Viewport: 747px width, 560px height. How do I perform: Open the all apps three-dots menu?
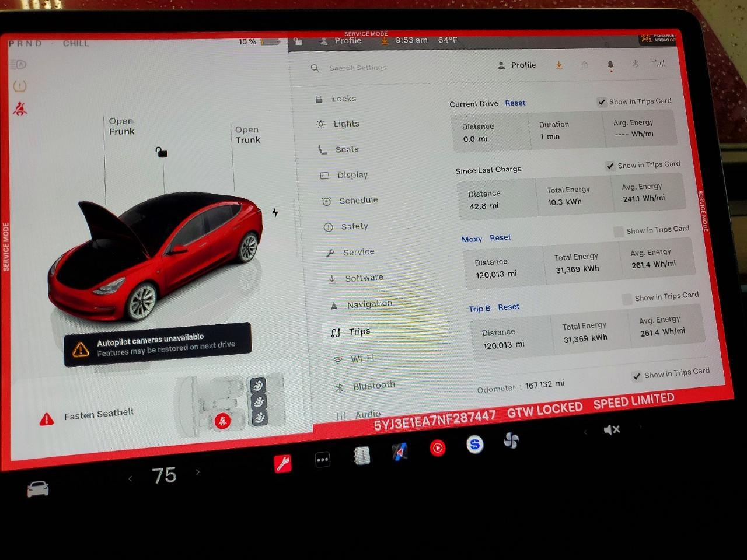(x=322, y=460)
